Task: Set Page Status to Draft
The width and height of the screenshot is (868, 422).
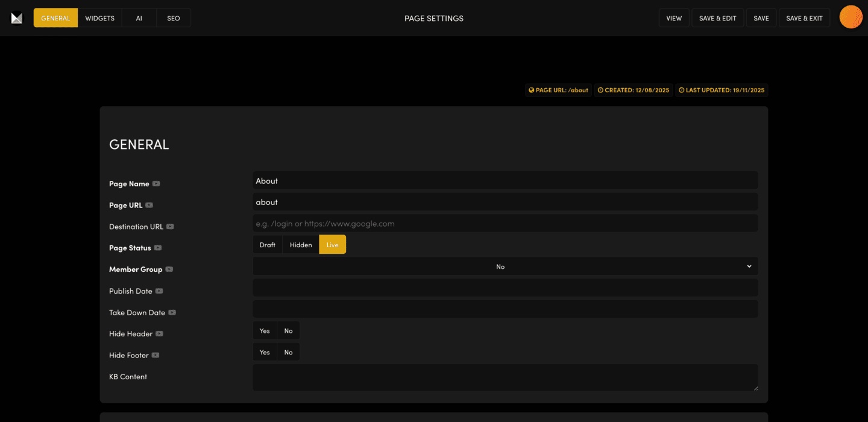Action: click(267, 245)
